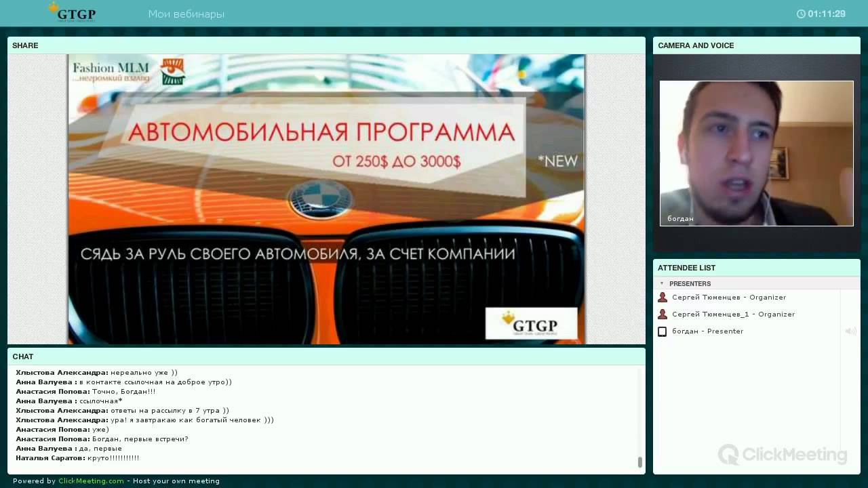Click the *NEW label on slide

coord(558,161)
